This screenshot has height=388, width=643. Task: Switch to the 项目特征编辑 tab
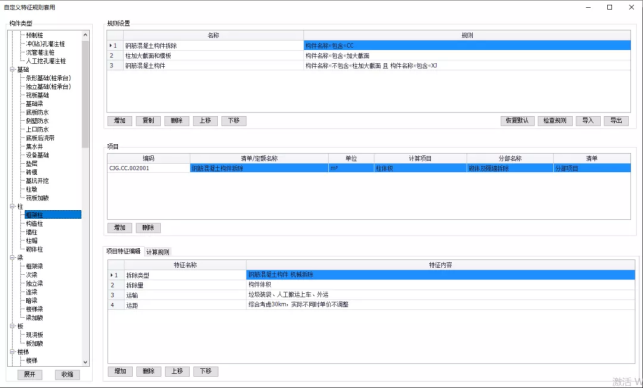(123, 251)
